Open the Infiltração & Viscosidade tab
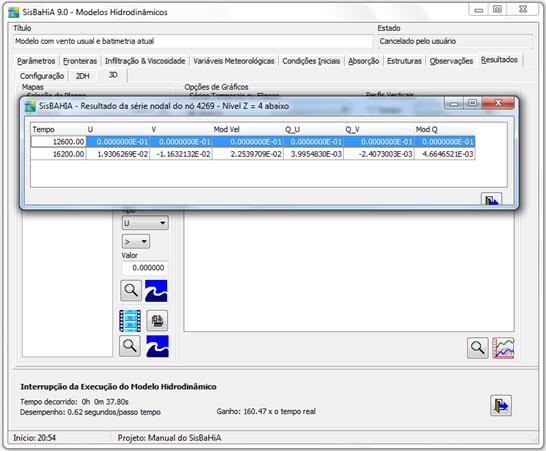 145,61
